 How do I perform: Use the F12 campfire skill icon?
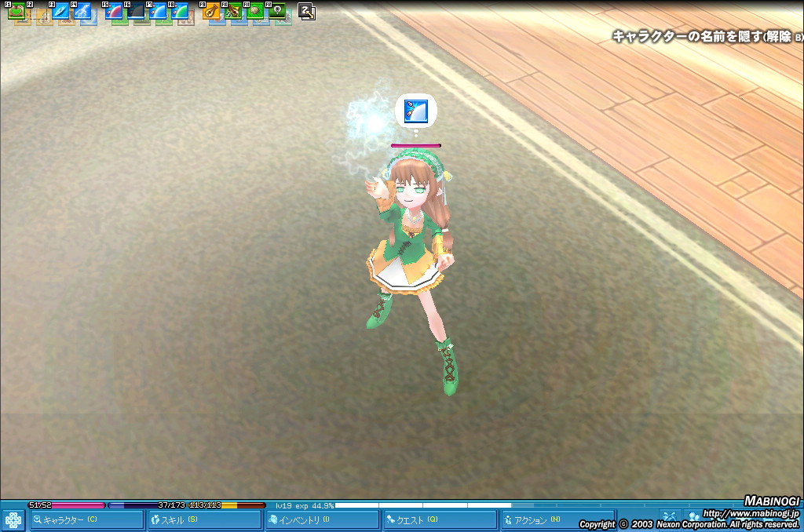coord(277,10)
